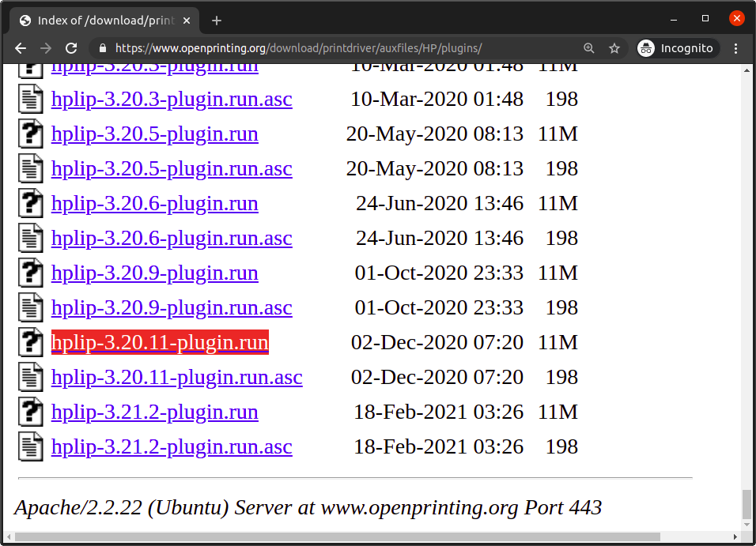Click the date 18-Feb-2021 03:26 of hplip-3.21.2-plugin.run
The height and width of the screenshot is (546, 756).
point(439,412)
